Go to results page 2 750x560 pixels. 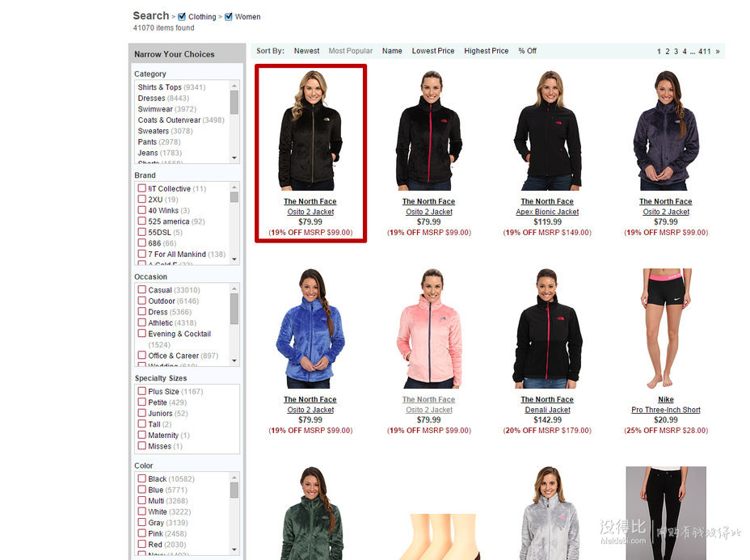point(668,52)
